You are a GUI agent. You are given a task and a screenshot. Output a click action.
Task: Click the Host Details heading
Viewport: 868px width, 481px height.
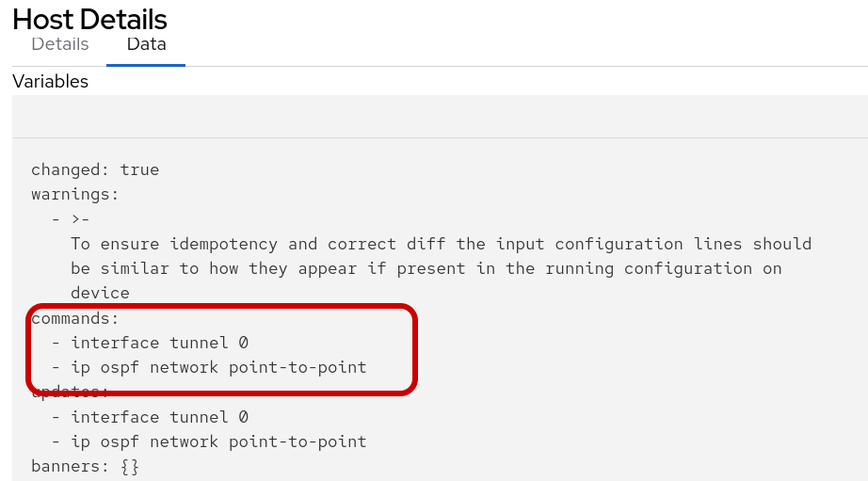pyautogui.click(x=89, y=19)
